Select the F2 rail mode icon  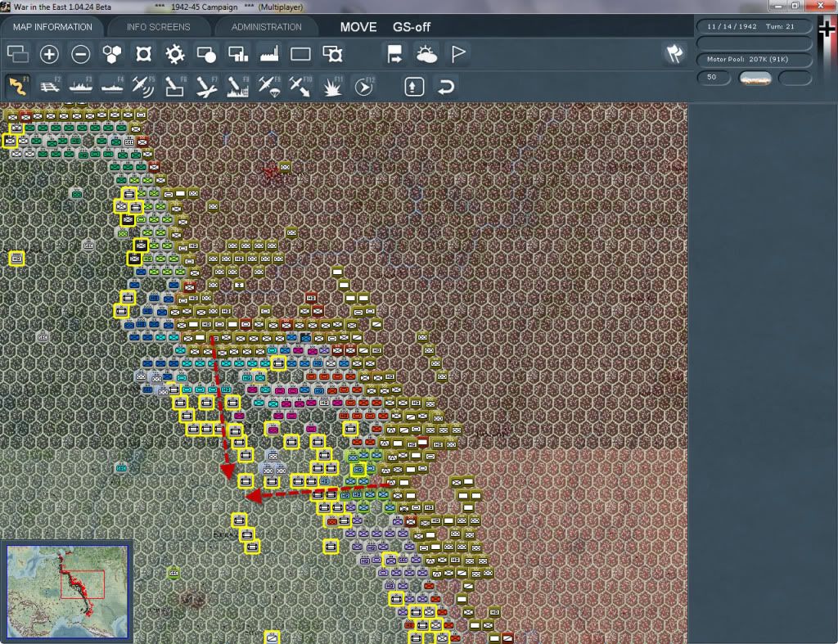[49, 86]
